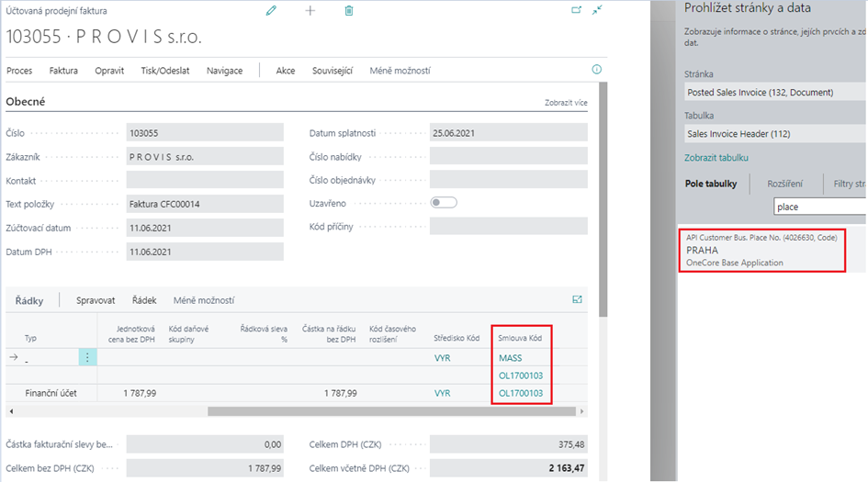The height and width of the screenshot is (482, 868).
Task: Toggle the Uzavřeno switch
Action: (443, 203)
